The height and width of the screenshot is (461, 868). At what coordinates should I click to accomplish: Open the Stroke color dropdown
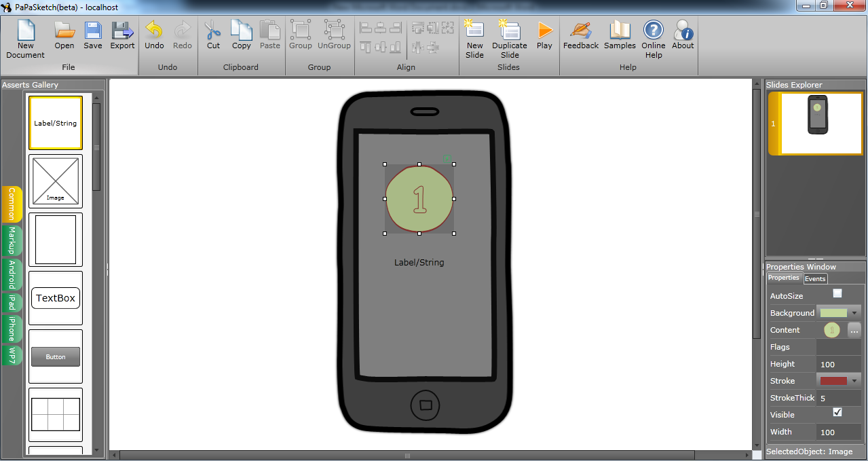pos(854,381)
